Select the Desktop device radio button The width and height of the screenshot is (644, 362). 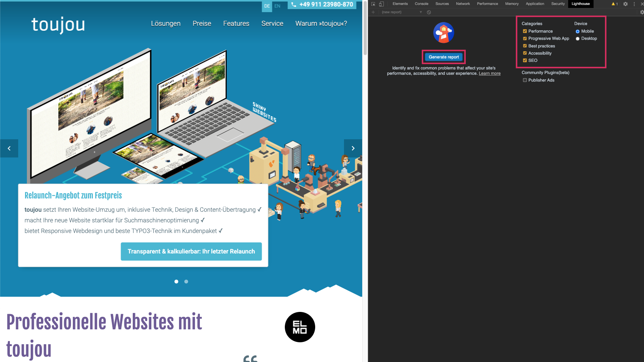pyautogui.click(x=578, y=39)
